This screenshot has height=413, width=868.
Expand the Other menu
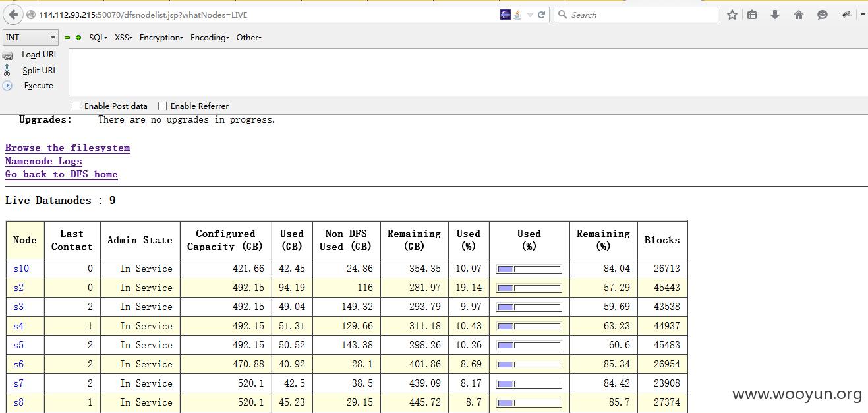[249, 38]
